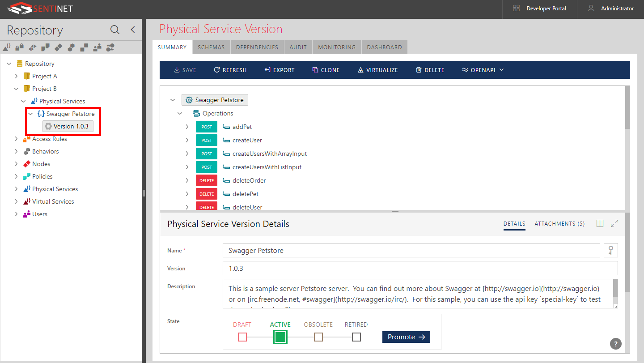The image size is (644, 363).
Task: Click Export in the toolbar
Action: point(280,70)
